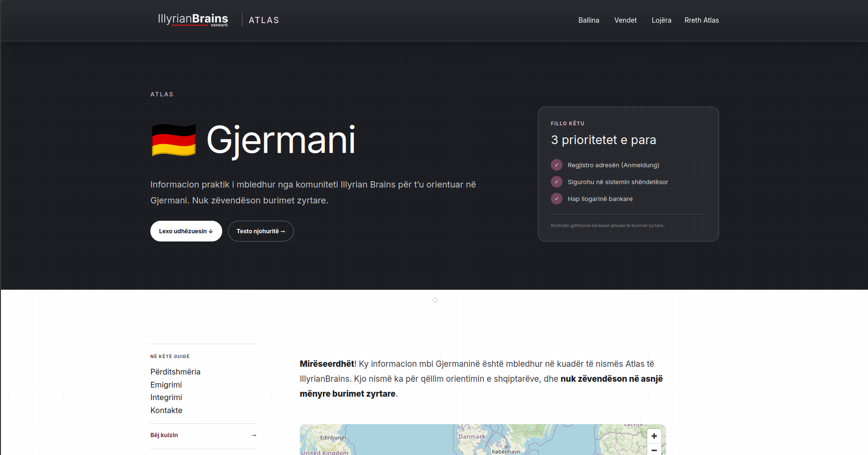Click arrow icon next to Bëj kuizin
868x455 pixels.
coord(254,435)
